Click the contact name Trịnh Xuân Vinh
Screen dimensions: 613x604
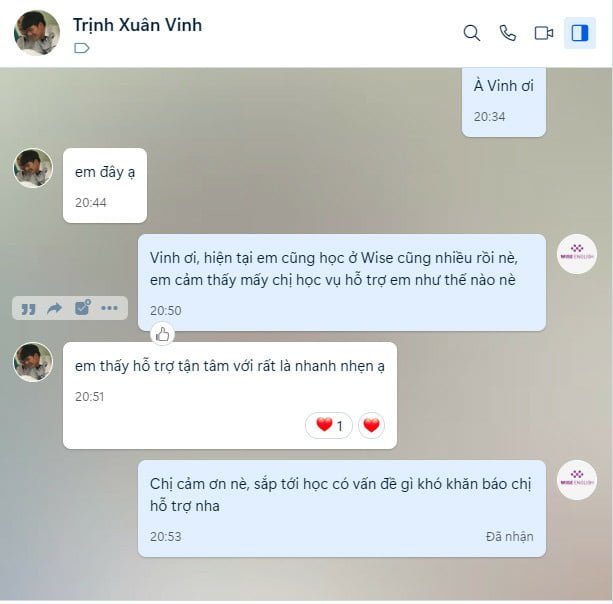[x=137, y=25]
